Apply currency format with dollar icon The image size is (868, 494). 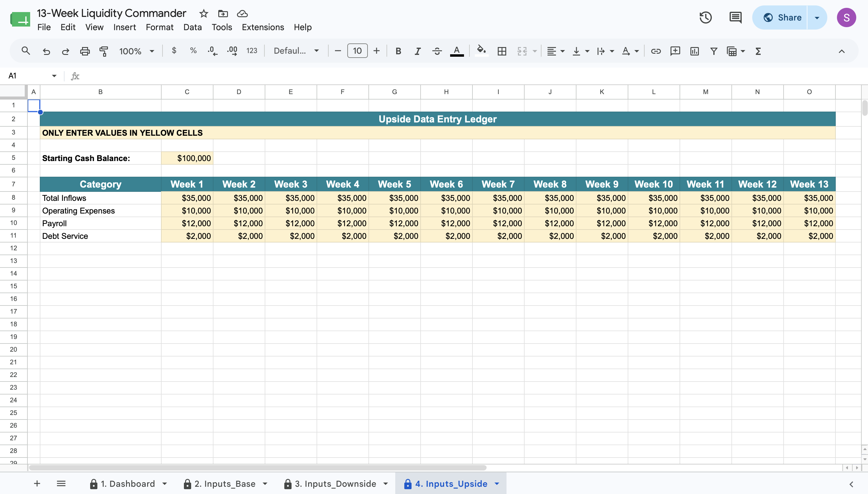click(x=174, y=51)
